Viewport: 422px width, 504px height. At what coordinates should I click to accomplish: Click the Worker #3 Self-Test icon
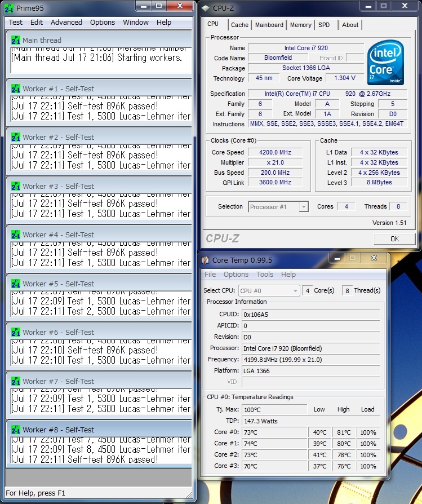(x=15, y=186)
